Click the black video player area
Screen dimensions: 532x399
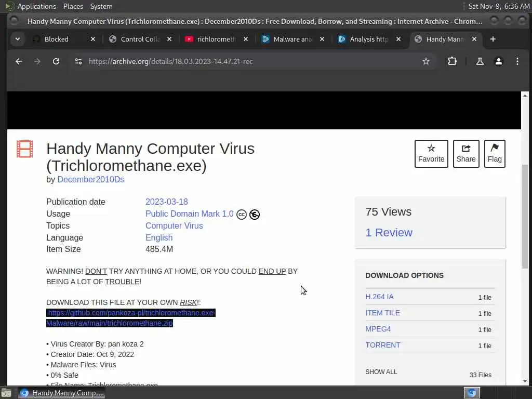(264, 110)
